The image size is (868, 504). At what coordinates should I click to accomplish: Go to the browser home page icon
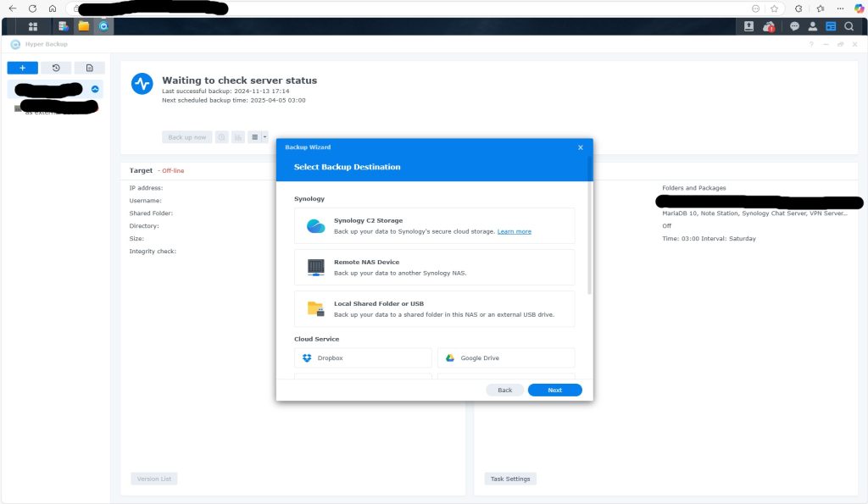pyautogui.click(x=53, y=8)
